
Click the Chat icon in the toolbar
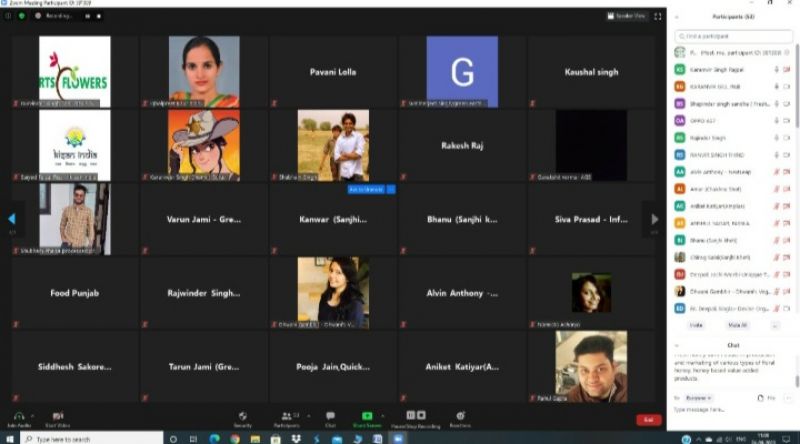pyautogui.click(x=330, y=416)
